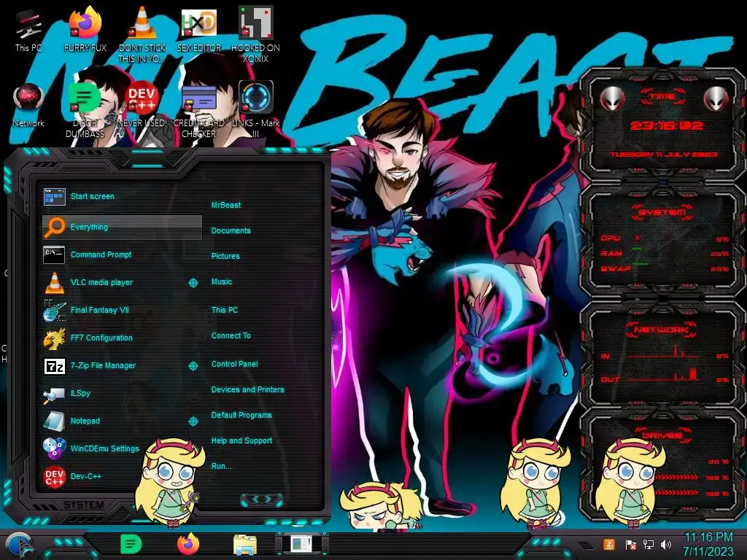Open the LINKS - Mark III shortcut
Screen dimensions: 747x560
point(256,109)
